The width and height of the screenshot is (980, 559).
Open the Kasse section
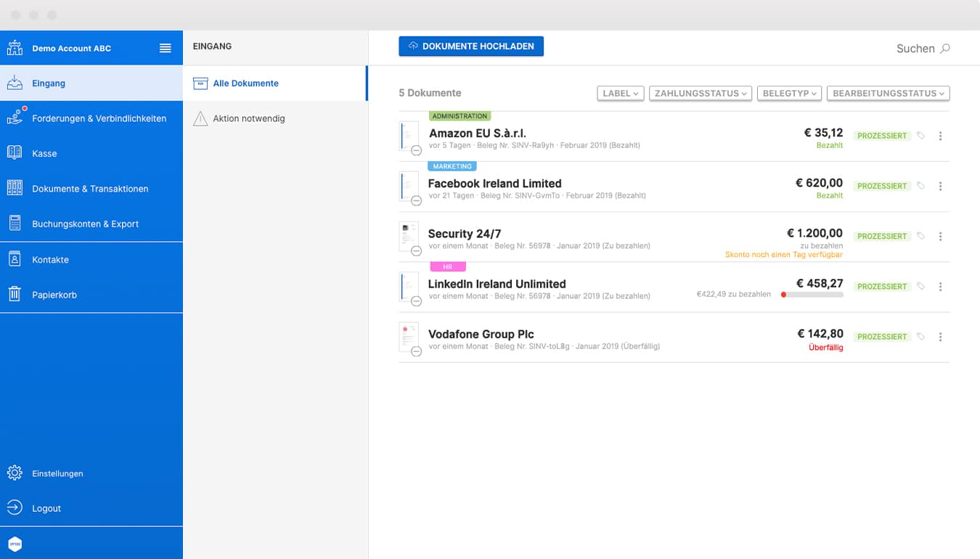(91, 153)
